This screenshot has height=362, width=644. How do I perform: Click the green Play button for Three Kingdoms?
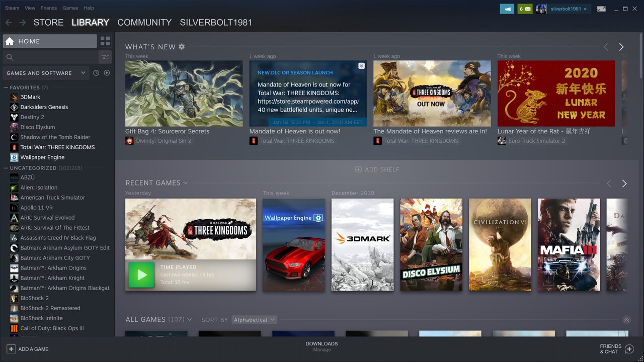click(x=141, y=275)
